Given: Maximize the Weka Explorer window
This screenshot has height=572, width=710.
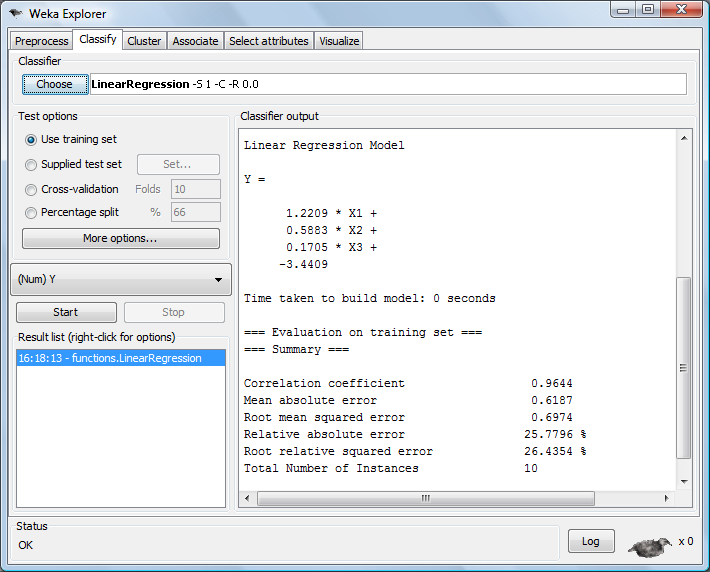Looking at the screenshot, I should tap(648, 10).
